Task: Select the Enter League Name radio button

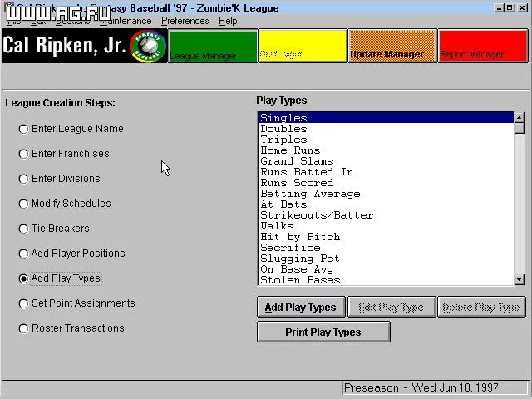Action: tap(23, 129)
